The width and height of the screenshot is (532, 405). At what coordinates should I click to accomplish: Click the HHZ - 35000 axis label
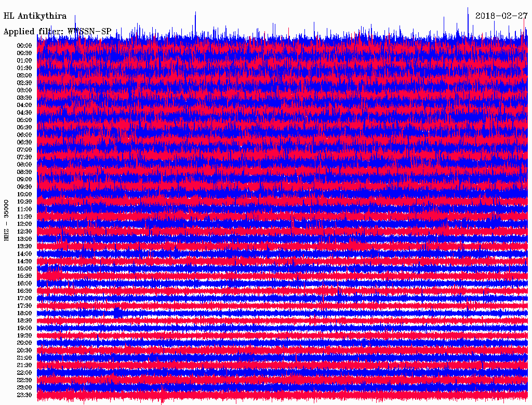pos(6,220)
